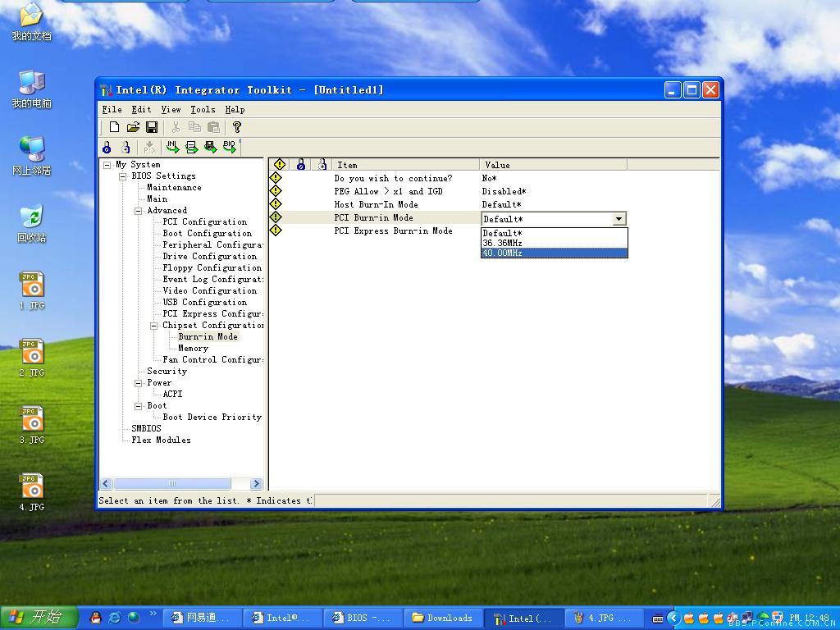
Task: Choose Default* in the dropdown list
Action: [554, 233]
